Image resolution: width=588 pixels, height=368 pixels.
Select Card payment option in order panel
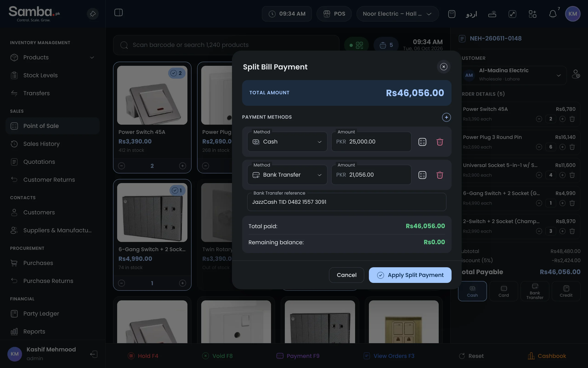click(503, 291)
